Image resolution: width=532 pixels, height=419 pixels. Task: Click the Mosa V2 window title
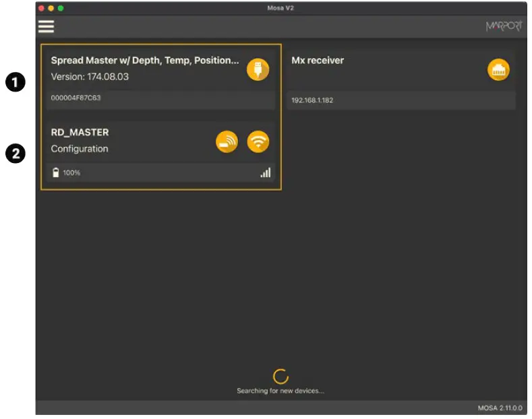click(x=280, y=8)
